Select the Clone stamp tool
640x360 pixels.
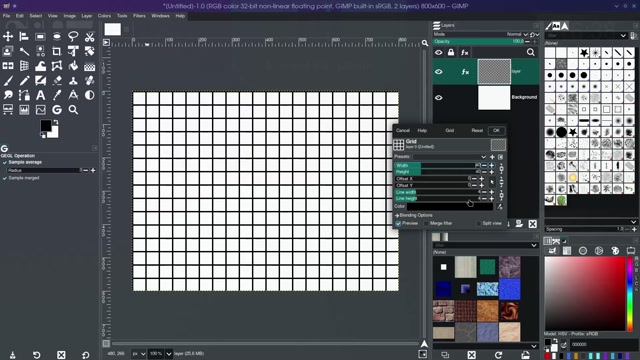73,81
